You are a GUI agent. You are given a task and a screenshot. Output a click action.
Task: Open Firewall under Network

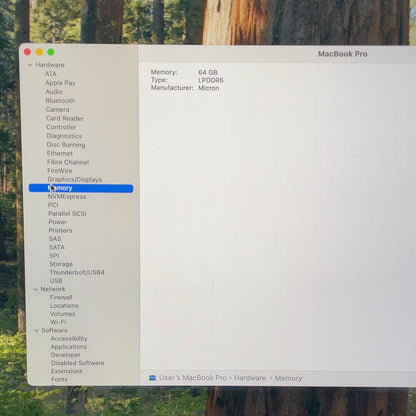61,297
